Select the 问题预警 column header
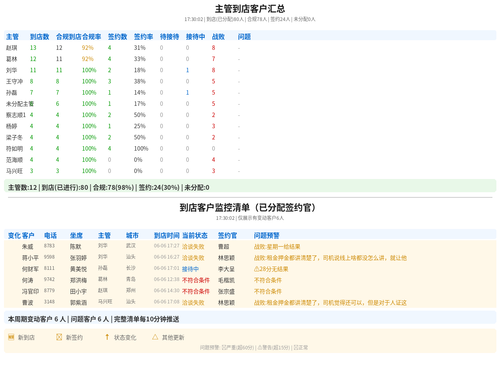The width and height of the screenshot is (500, 370). pyautogui.click(x=267, y=236)
